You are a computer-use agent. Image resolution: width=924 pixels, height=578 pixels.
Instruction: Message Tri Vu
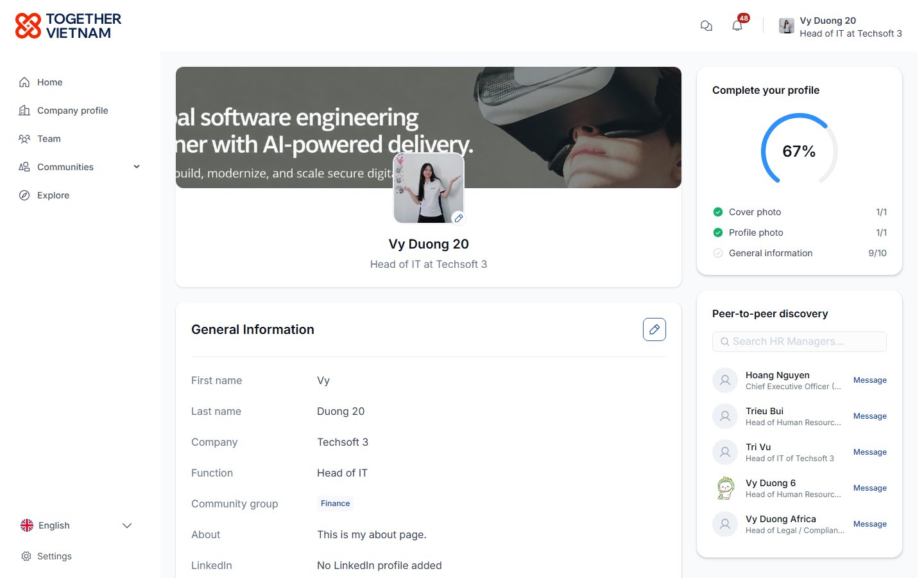[870, 452]
